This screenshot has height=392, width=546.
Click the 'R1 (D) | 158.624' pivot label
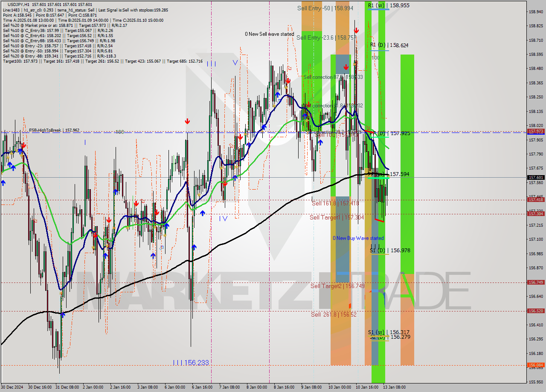(x=390, y=45)
